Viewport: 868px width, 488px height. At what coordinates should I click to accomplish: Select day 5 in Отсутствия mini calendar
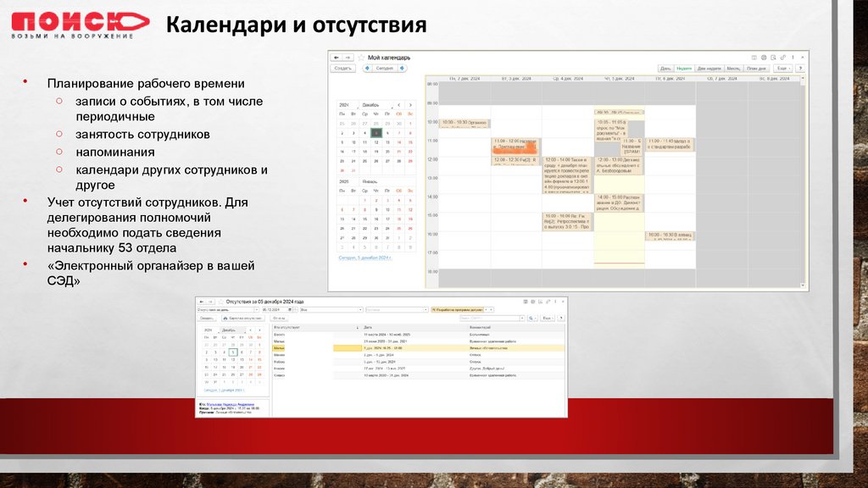coord(233,352)
